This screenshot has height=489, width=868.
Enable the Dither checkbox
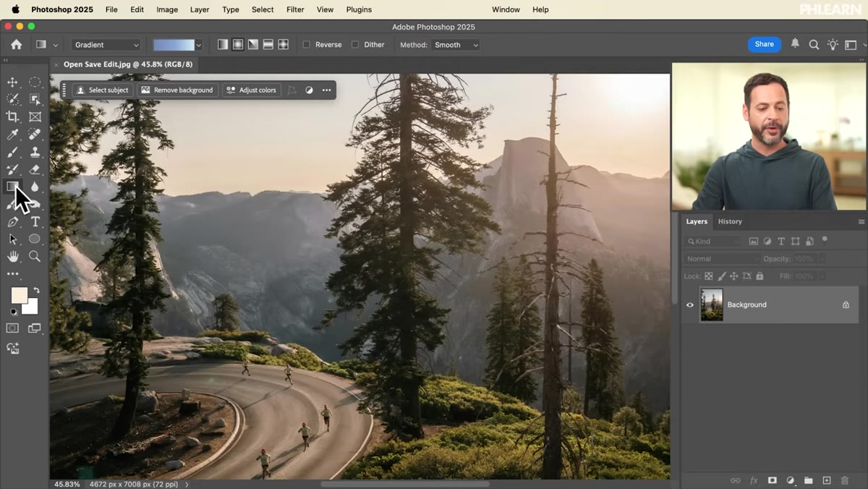coord(354,45)
